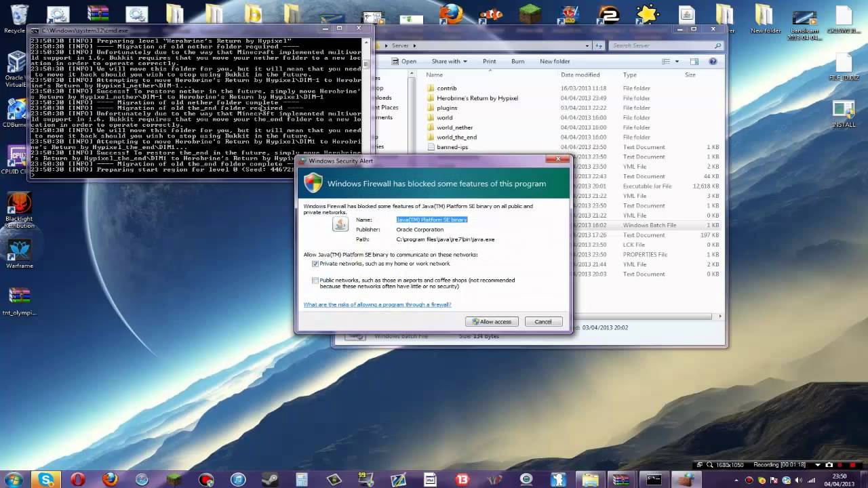Image resolution: width=868 pixels, height=488 pixels.
Task: Open the Share with dropdown in Explorer
Action: 450,61
